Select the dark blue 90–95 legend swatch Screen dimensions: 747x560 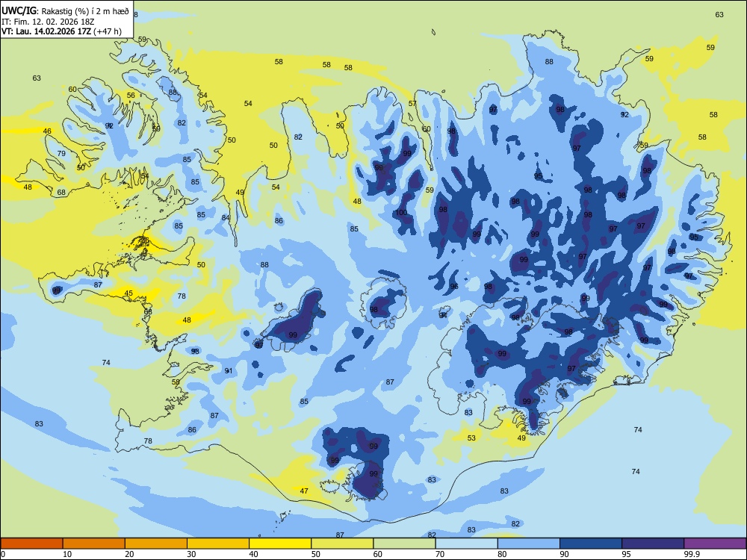pyautogui.click(x=591, y=544)
